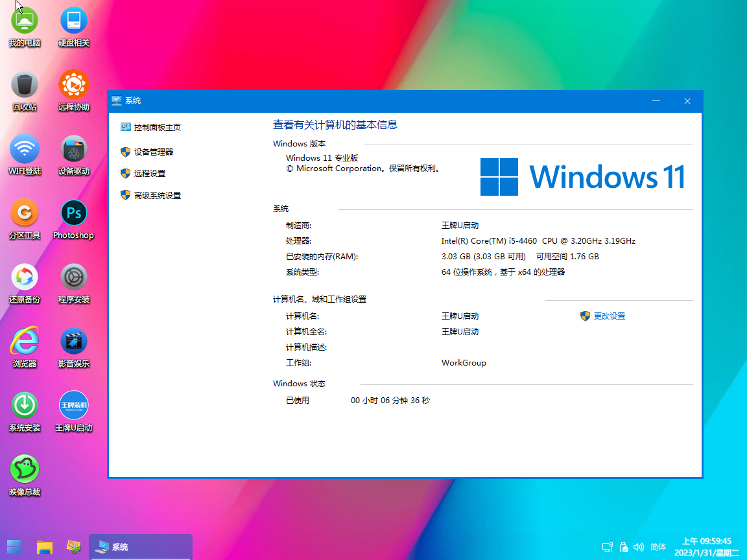
Task: Open the WIFI登陆 desktop icon
Action: tap(25, 156)
